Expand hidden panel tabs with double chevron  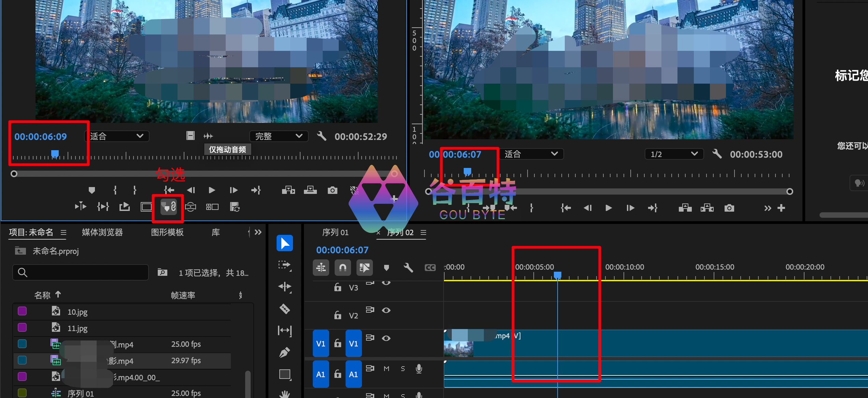pyautogui.click(x=258, y=232)
